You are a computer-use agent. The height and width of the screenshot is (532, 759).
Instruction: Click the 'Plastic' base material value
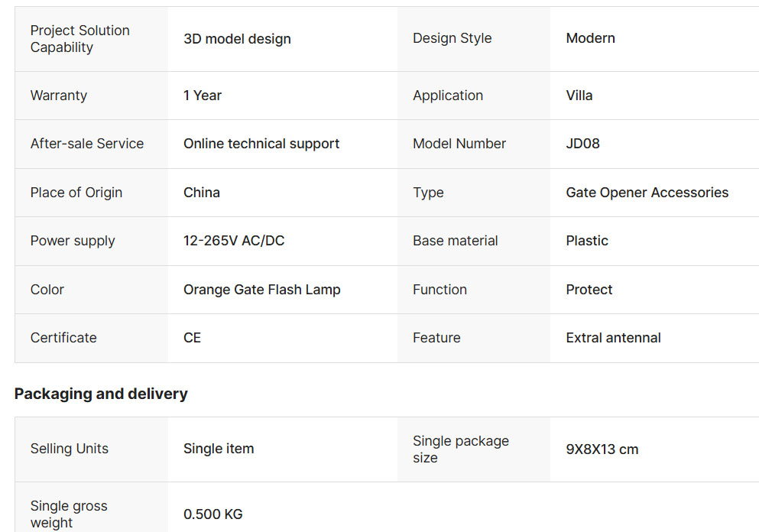point(587,241)
